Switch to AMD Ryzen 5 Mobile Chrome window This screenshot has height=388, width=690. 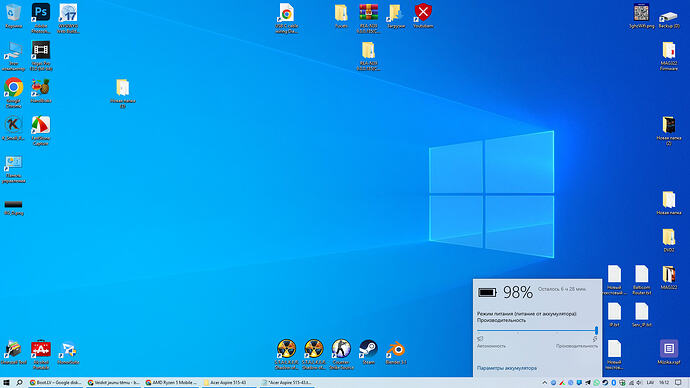172,383
